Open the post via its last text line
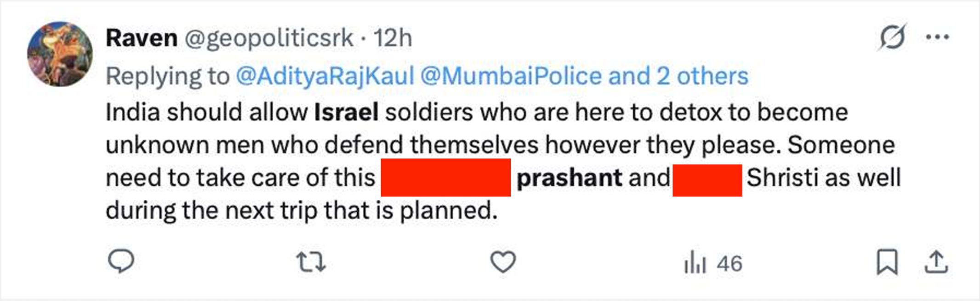Viewport: 980px width, 301px height. pyautogui.click(x=302, y=210)
